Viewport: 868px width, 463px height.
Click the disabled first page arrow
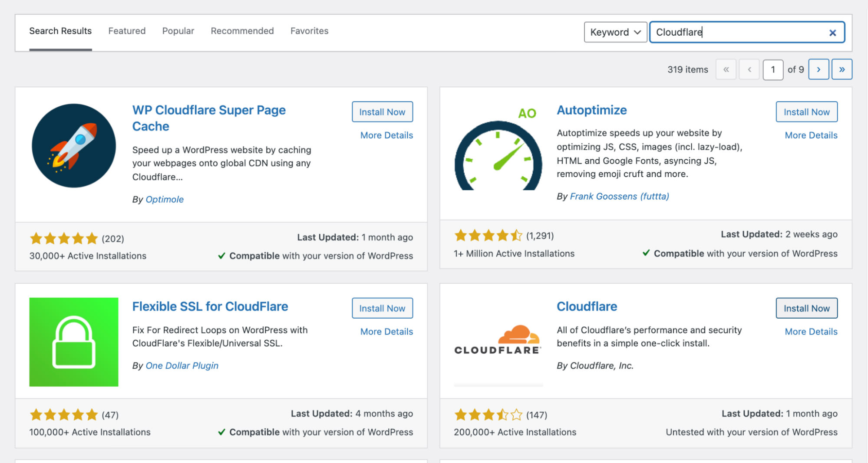pyautogui.click(x=726, y=69)
